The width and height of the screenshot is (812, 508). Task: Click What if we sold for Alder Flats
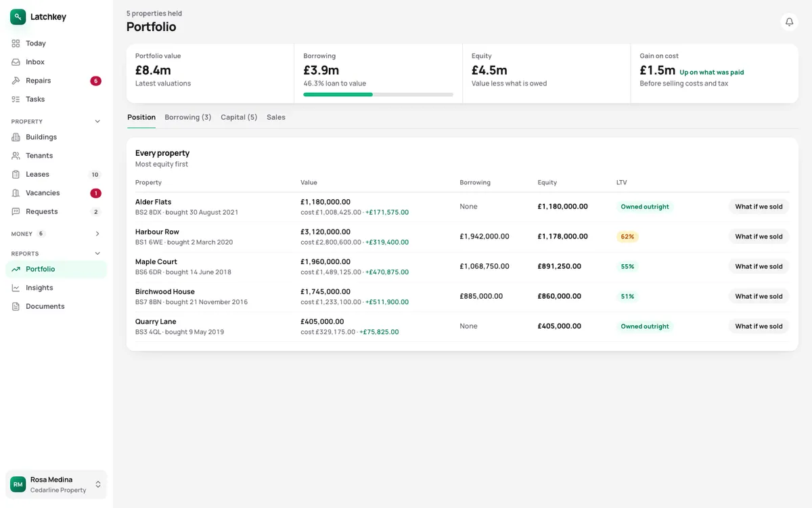coord(759,207)
